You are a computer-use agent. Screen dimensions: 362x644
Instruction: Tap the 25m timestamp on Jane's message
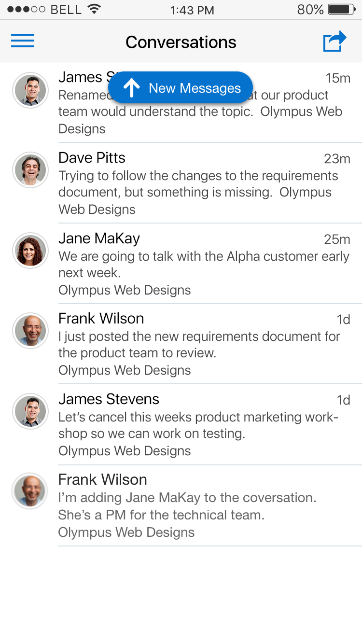tap(337, 239)
